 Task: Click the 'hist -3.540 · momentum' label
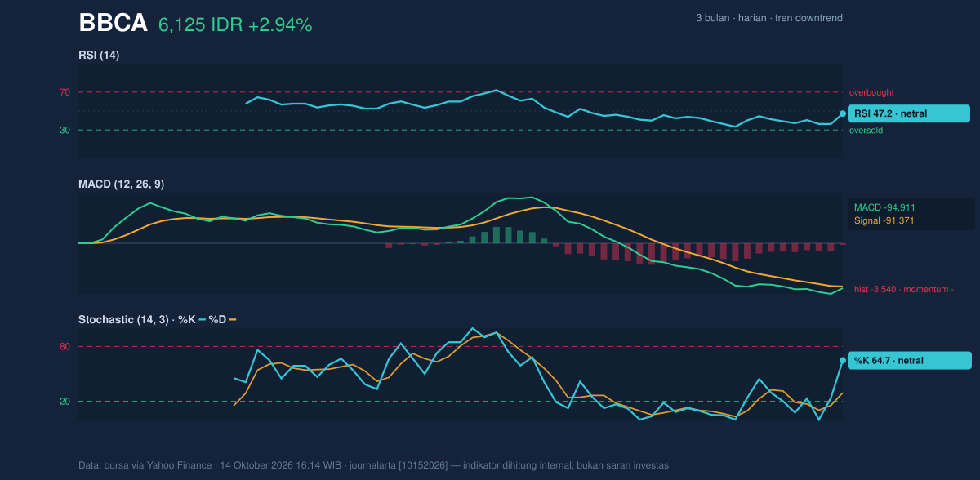(x=904, y=289)
